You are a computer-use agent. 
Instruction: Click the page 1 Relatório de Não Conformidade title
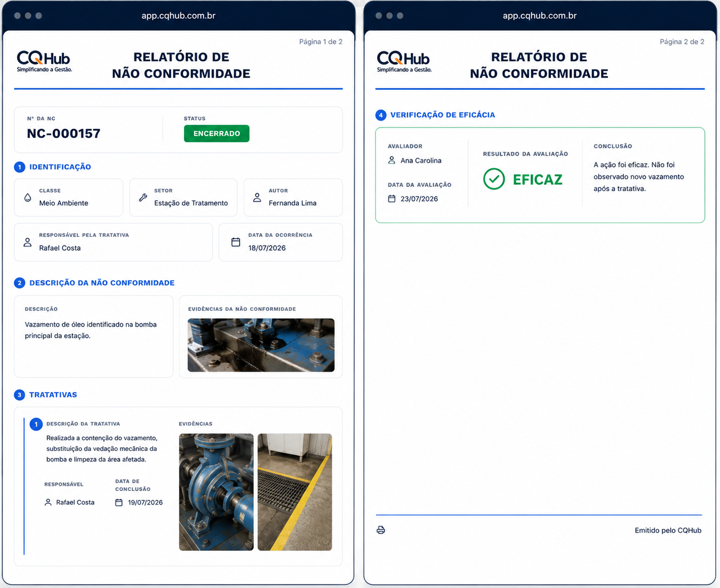(x=181, y=65)
